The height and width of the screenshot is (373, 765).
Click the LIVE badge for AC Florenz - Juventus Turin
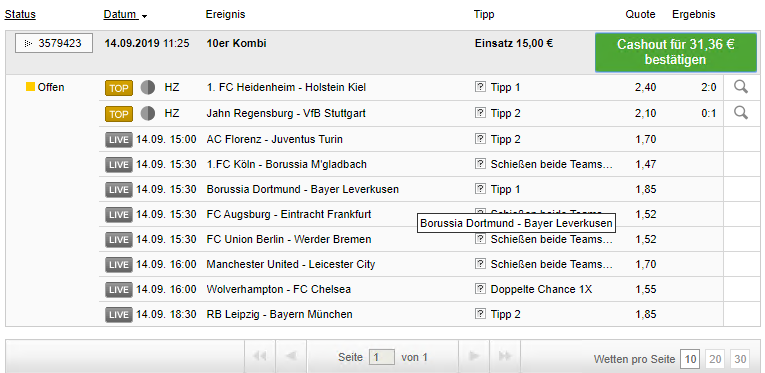(x=119, y=139)
